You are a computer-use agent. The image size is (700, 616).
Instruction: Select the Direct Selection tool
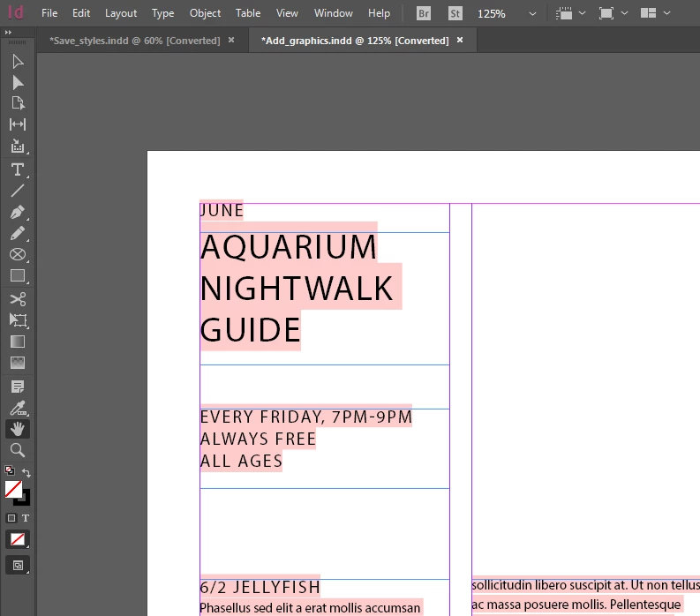18,83
